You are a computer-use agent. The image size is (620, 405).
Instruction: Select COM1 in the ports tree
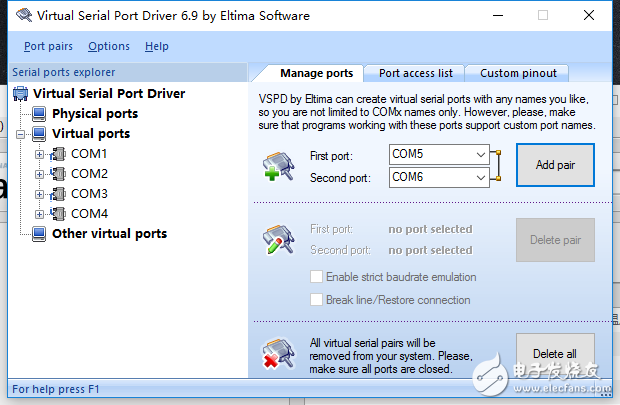point(89,154)
